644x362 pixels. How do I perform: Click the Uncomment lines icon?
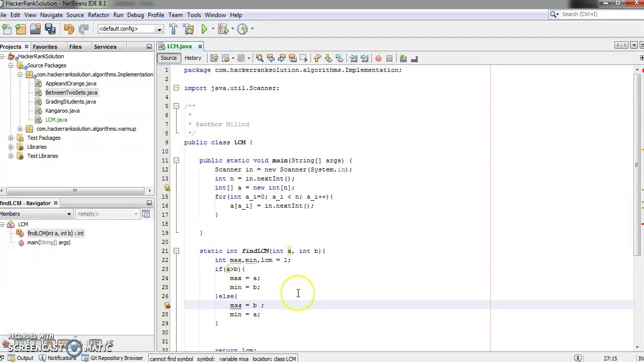(x=414, y=58)
